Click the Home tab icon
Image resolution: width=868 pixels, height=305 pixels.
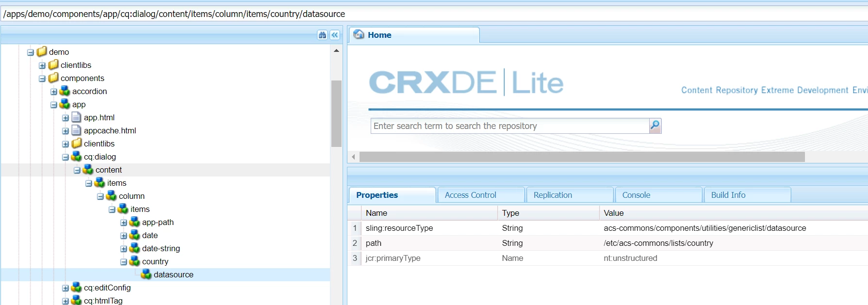(359, 34)
